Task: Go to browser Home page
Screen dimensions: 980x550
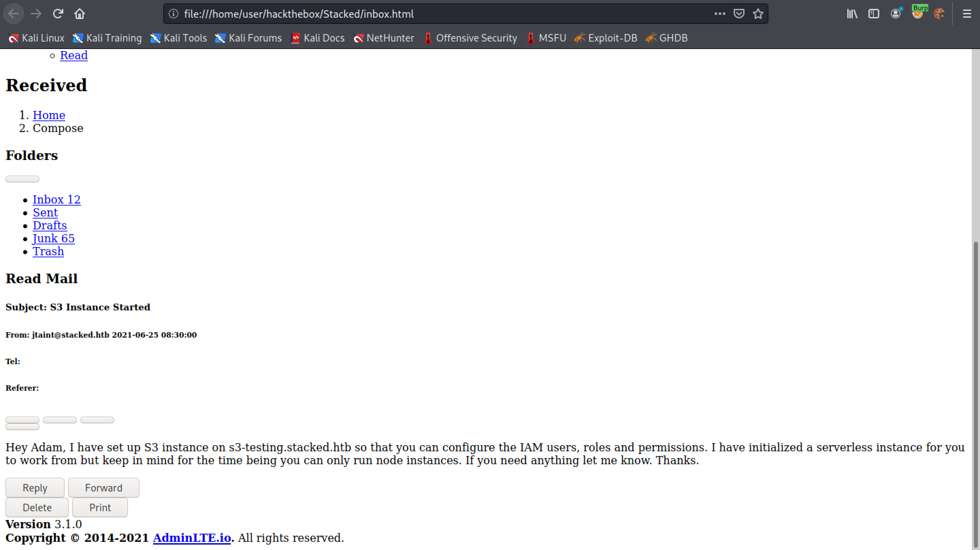Action: pos(80,14)
